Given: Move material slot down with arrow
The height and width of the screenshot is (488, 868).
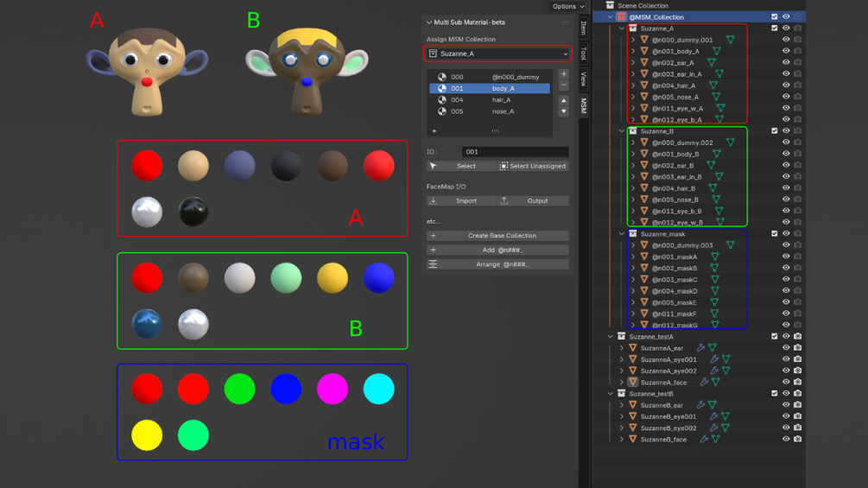Looking at the screenshot, I should point(563,111).
